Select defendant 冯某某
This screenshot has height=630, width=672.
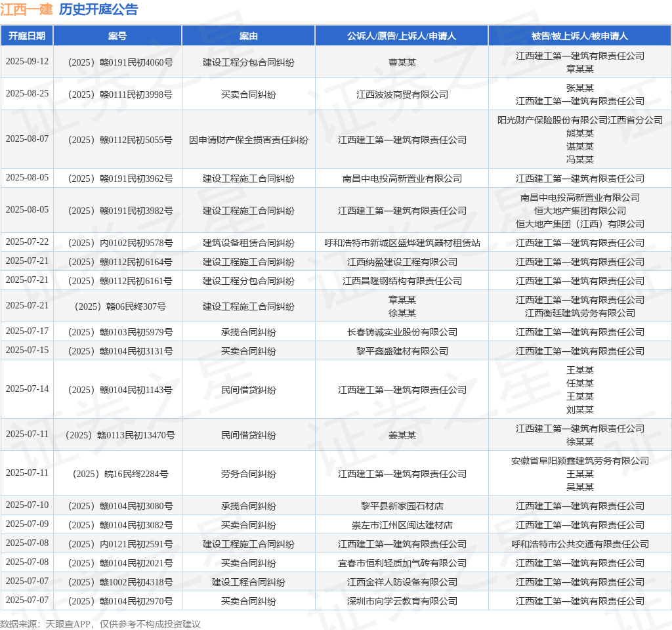(580, 160)
